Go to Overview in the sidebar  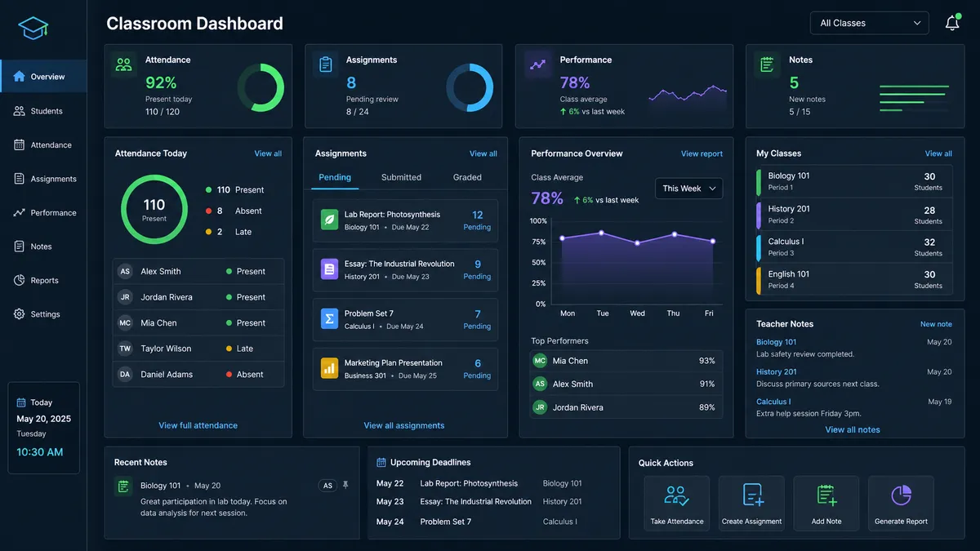[43, 77]
